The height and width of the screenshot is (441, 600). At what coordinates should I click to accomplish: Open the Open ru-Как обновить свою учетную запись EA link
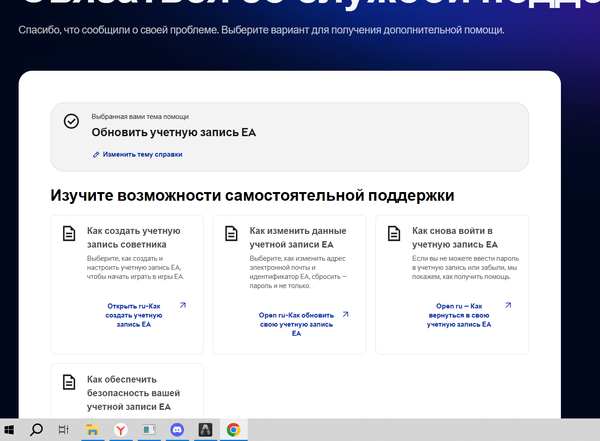click(296, 324)
